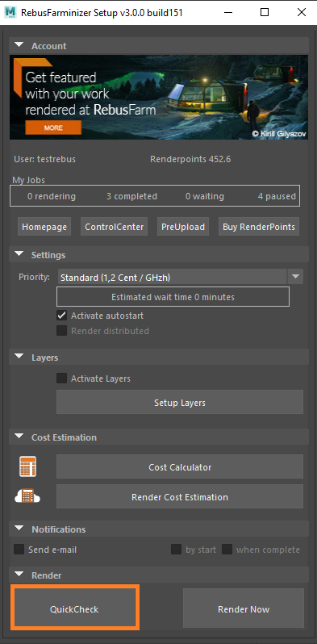Click the 0 waiting jobs entry
The width and height of the screenshot is (317, 644).
pos(205,196)
